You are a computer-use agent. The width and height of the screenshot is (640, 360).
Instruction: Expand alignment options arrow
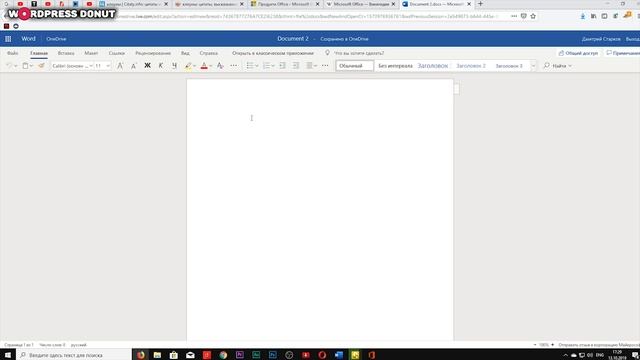(316, 66)
